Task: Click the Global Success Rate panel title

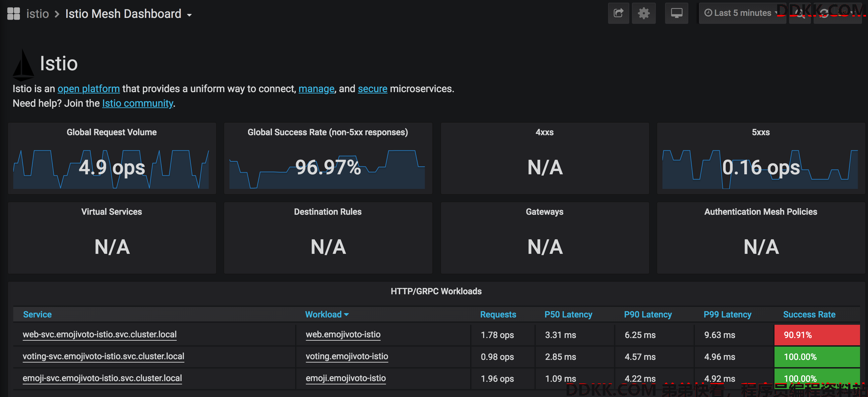Action: 328,132
